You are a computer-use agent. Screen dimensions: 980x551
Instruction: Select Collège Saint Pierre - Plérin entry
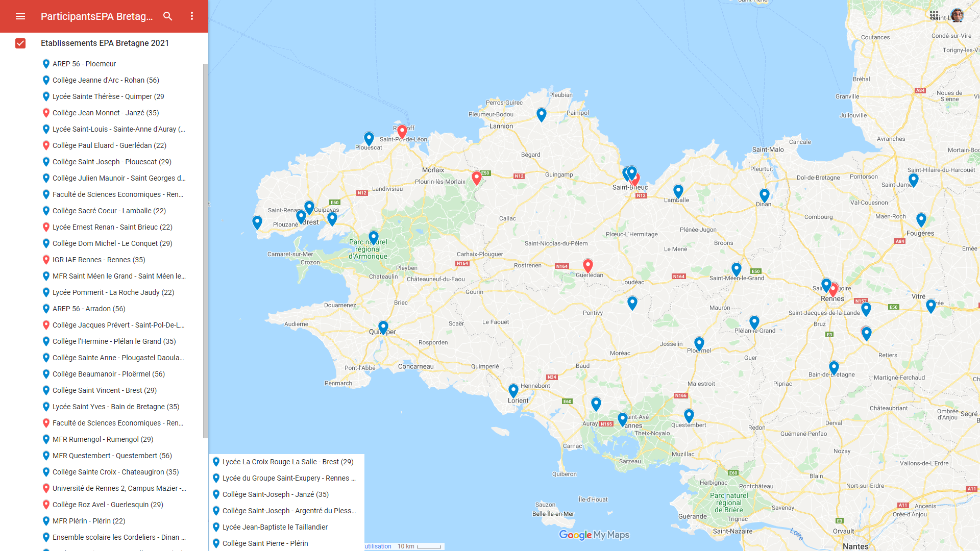pos(265,543)
